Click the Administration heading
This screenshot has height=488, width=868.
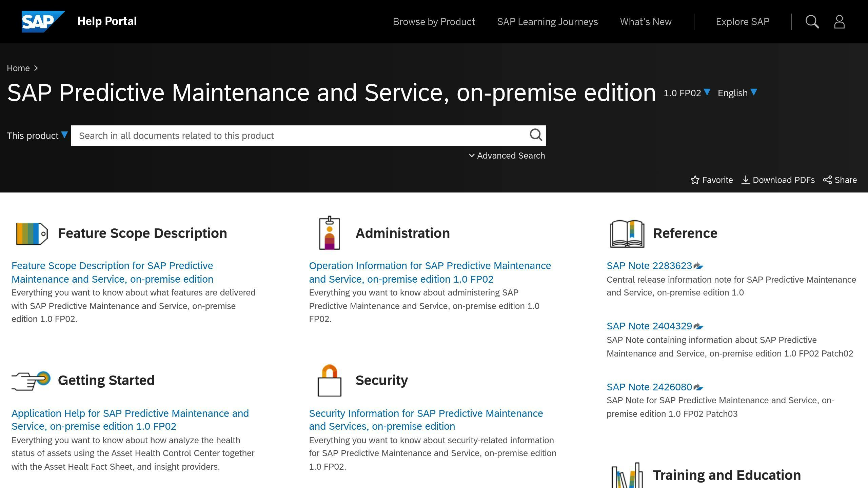(402, 233)
